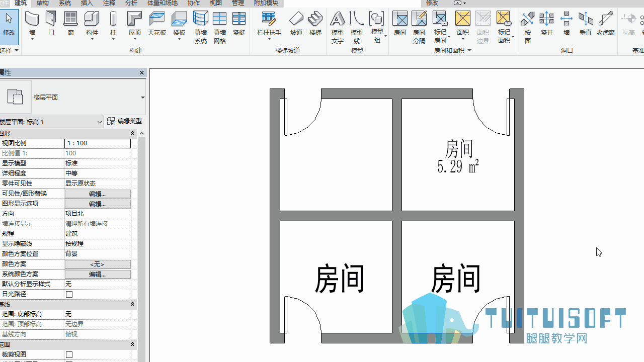Viewport: 644px width, 362px height.
Task: Select the 房间 5.29 m² room tag
Action: [458, 157]
